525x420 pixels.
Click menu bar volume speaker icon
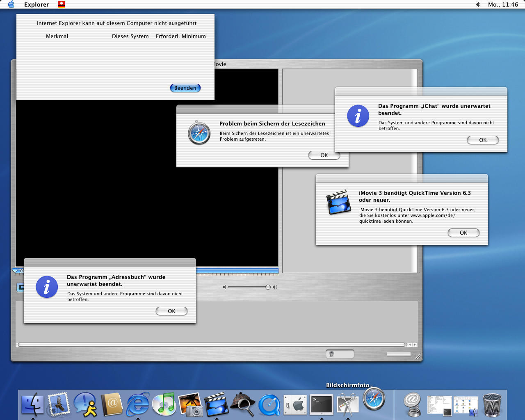(478, 5)
